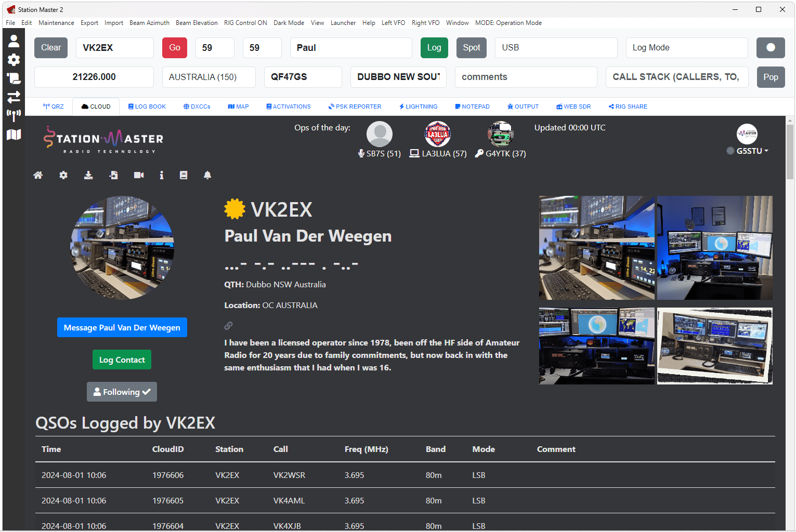Click the swap arrows icon in sidebar
Screen dimensions: 796x532
(14, 97)
